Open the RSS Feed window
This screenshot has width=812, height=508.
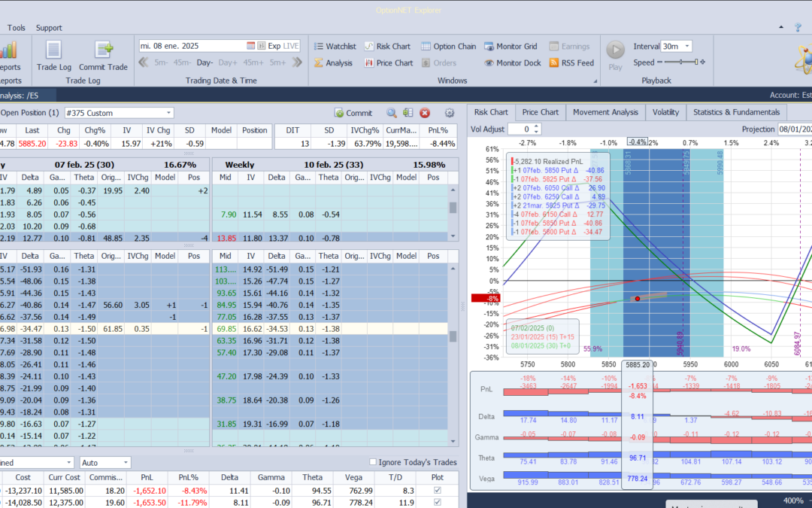pyautogui.click(x=571, y=62)
